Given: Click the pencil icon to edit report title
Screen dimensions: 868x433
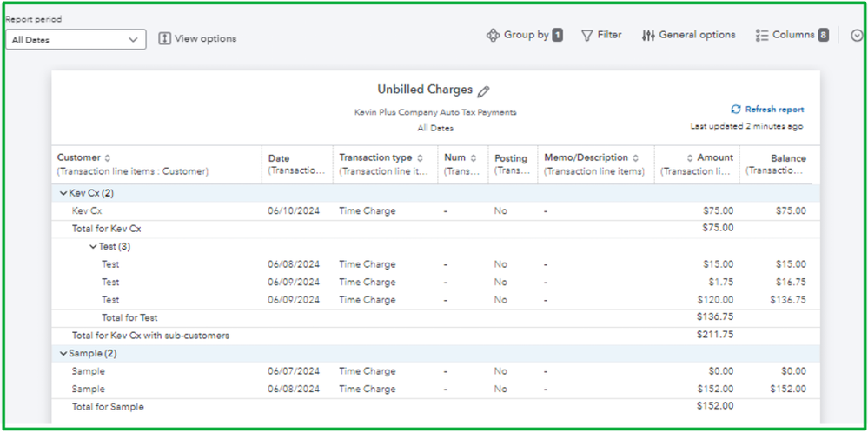Looking at the screenshot, I should pyautogui.click(x=484, y=91).
